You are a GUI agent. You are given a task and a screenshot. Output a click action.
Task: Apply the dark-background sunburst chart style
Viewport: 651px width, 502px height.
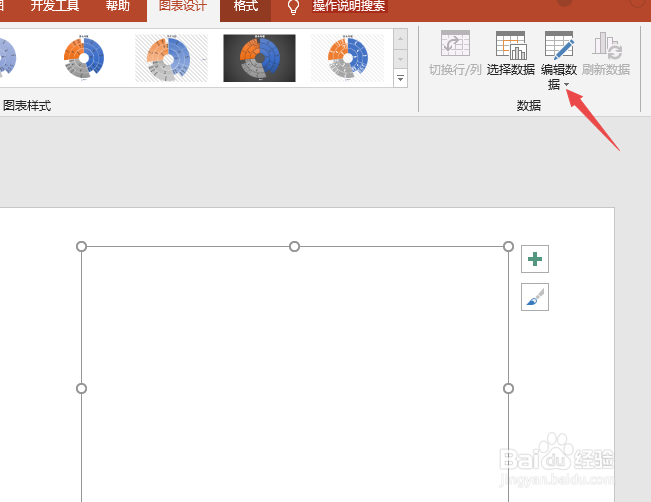point(259,58)
